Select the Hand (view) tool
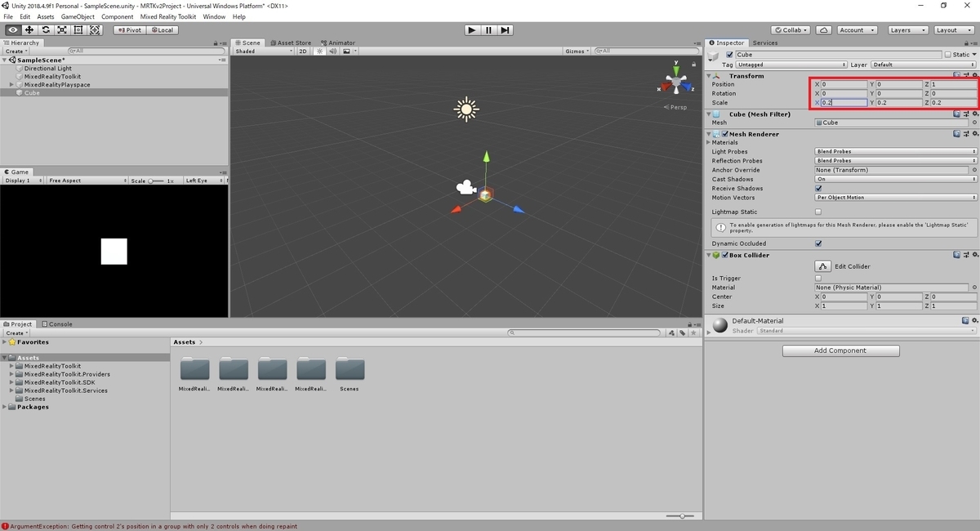This screenshot has width=980, height=531. point(12,30)
